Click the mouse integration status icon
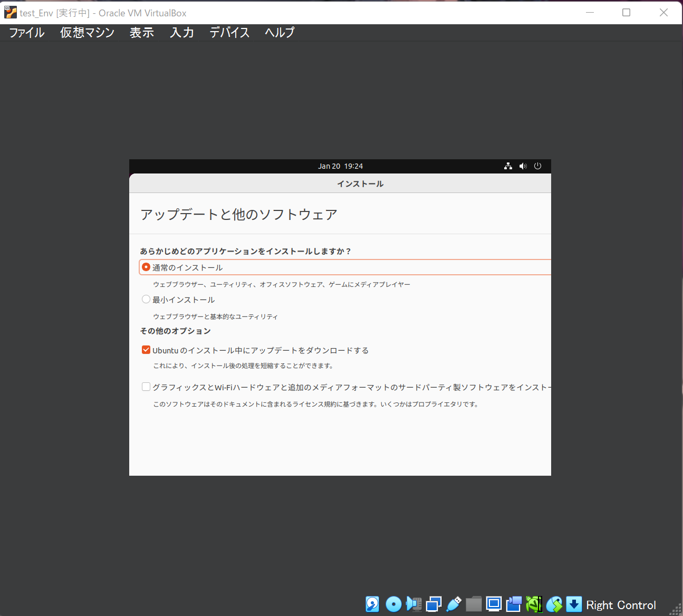This screenshot has width=683, height=616. point(554,604)
